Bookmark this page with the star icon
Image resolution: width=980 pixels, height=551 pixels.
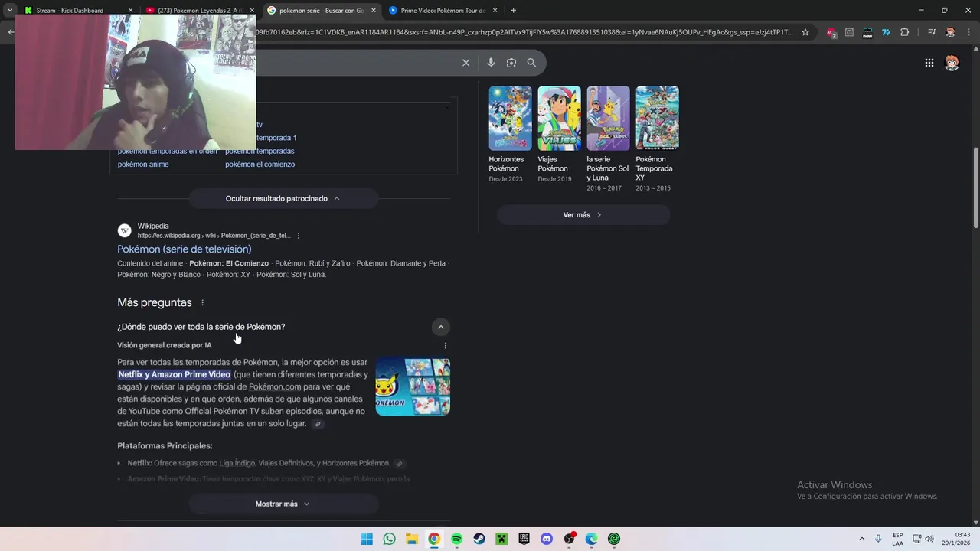[x=805, y=32]
